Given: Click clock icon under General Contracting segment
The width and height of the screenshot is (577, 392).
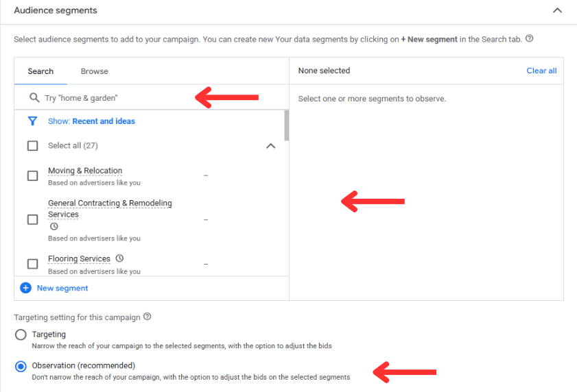Looking at the screenshot, I should pyautogui.click(x=54, y=226).
